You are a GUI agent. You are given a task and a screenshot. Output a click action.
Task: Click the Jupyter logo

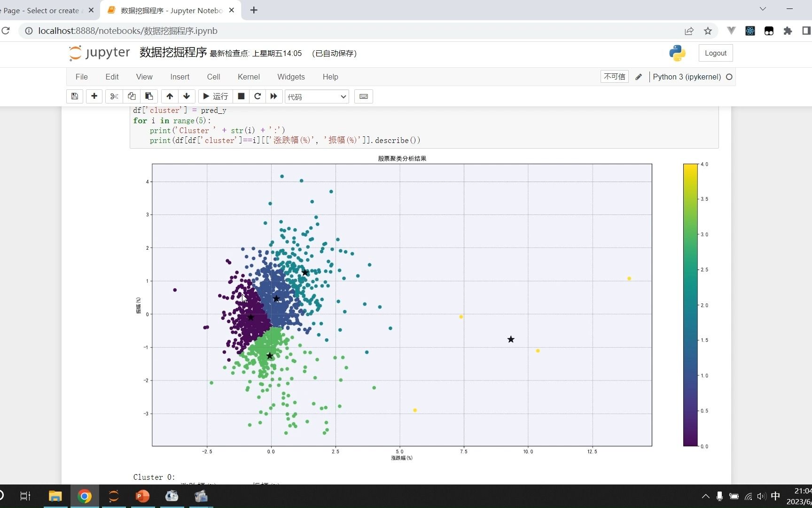(x=99, y=53)
